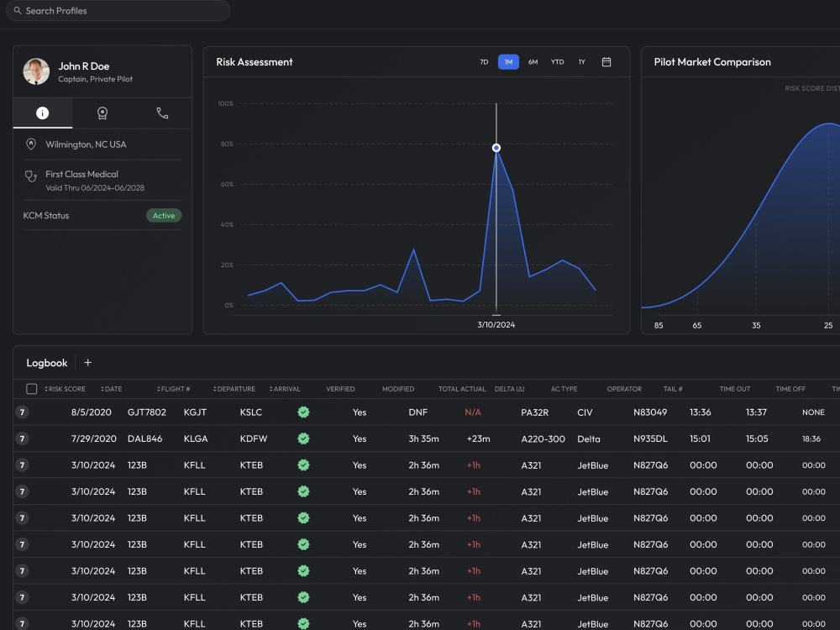
Task: Click the red N/A delta value
Action: [473, 412]
